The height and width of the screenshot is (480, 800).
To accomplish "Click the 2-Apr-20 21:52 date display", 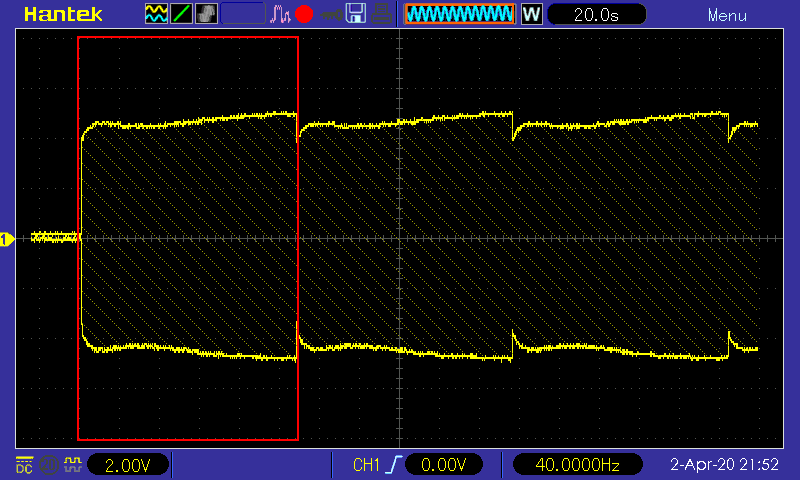I will [724, 465].
